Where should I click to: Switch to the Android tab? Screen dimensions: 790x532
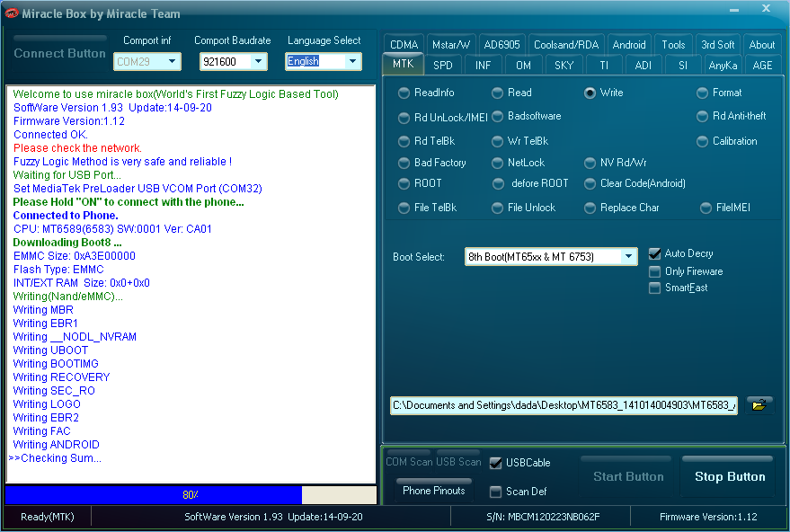tap(629, 45)
